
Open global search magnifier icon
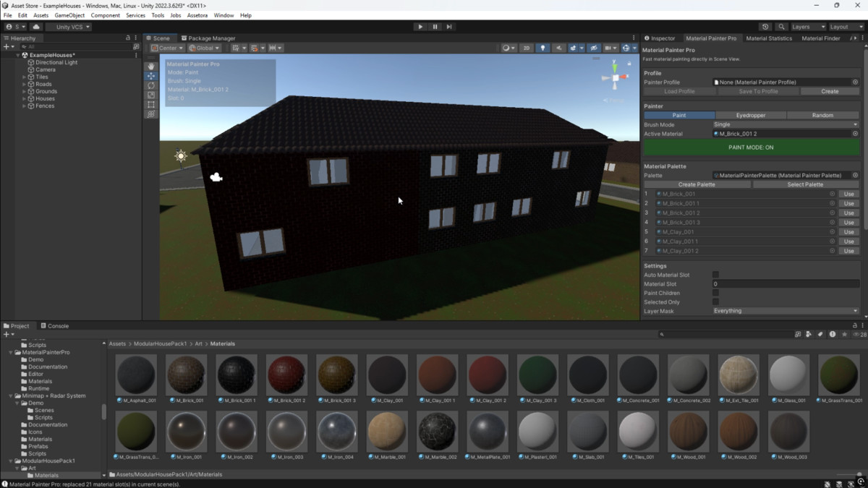pos(781,27)
